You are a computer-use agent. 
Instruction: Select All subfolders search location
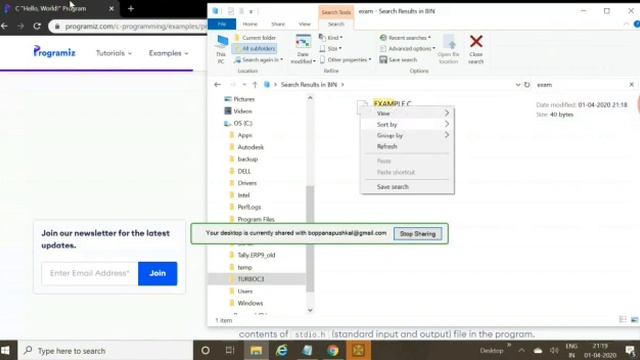coord(255,49)
